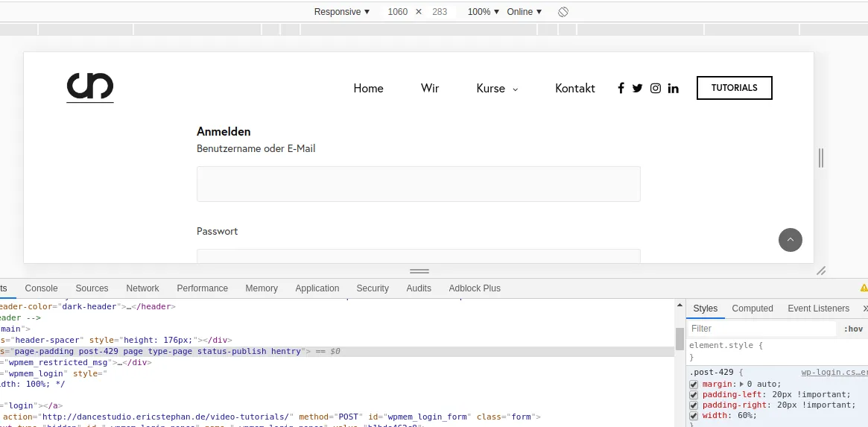
Task: Expand the more style tabs chevron
Action: (x=865, y=309)
